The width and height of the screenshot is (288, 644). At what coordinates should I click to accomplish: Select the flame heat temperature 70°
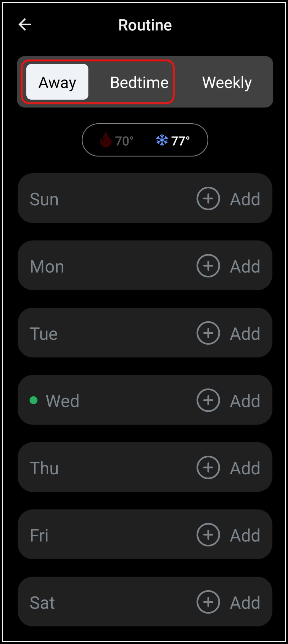[117, 140]
